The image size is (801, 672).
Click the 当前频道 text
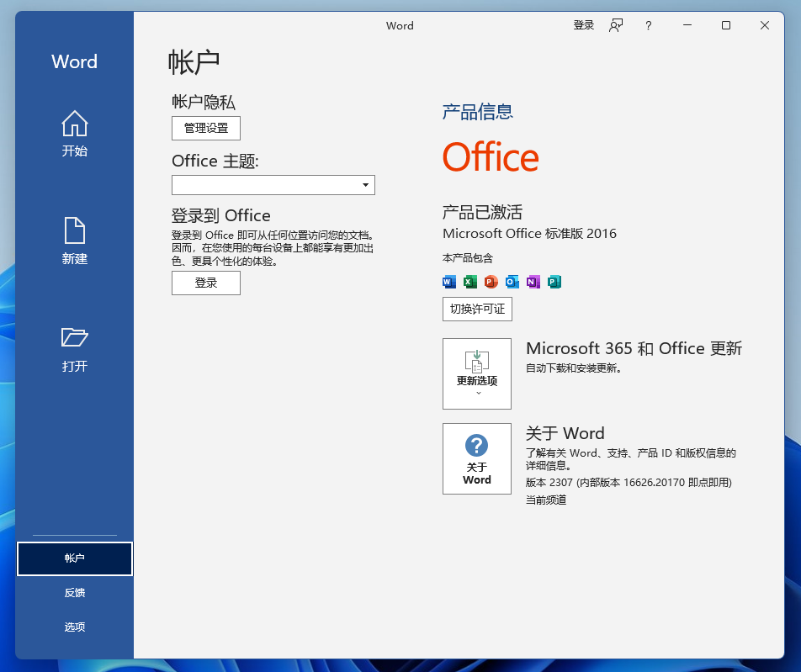[546, 500]
